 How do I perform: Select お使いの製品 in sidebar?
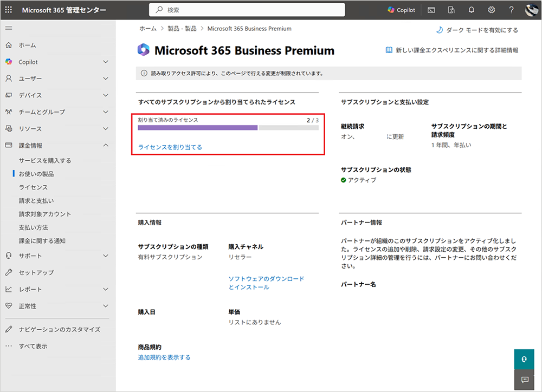(x=36, y=174)
